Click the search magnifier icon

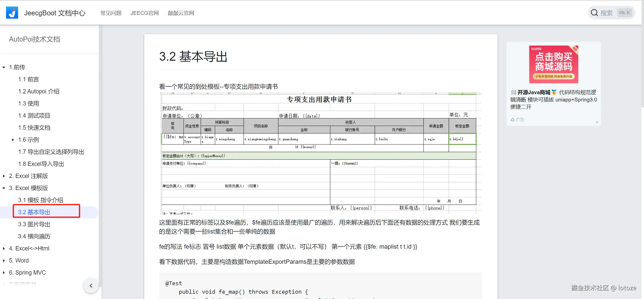594,13
